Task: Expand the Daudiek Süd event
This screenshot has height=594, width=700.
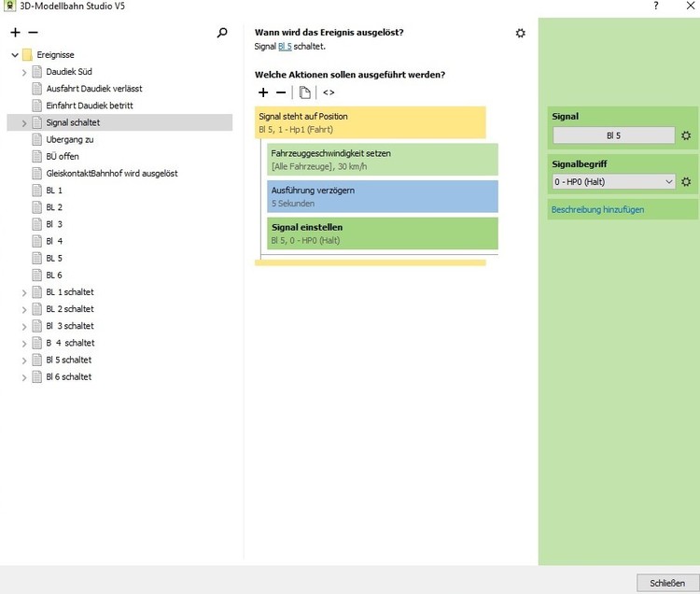Action: click(x=24, y=72)
